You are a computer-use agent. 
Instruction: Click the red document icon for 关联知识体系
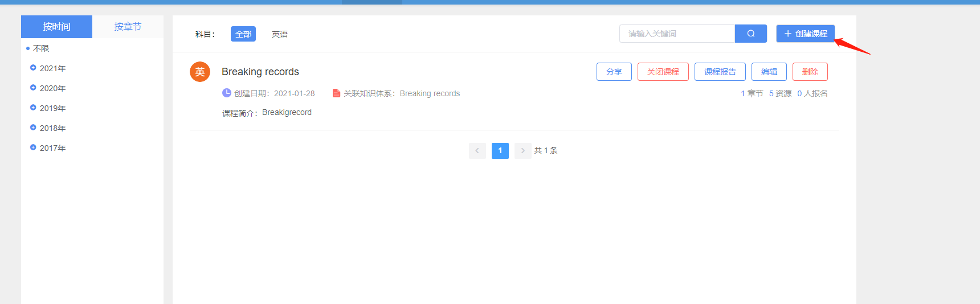(x=336, y=93)
